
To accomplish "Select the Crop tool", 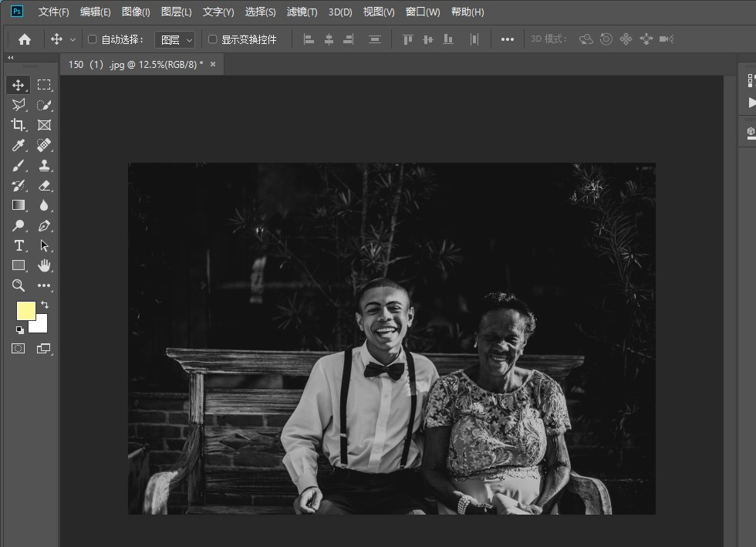I will (19, 125).
